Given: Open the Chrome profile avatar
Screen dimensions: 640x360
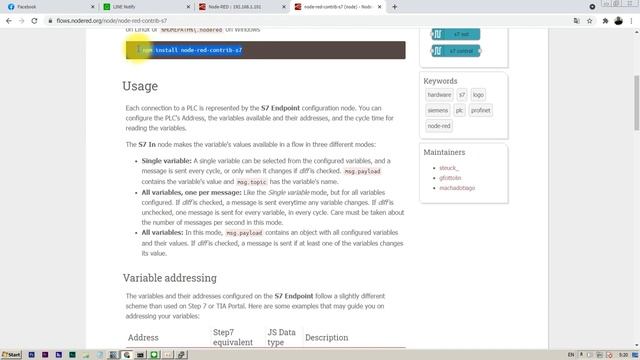Looking at the screenshot, I should pos(618,20).
